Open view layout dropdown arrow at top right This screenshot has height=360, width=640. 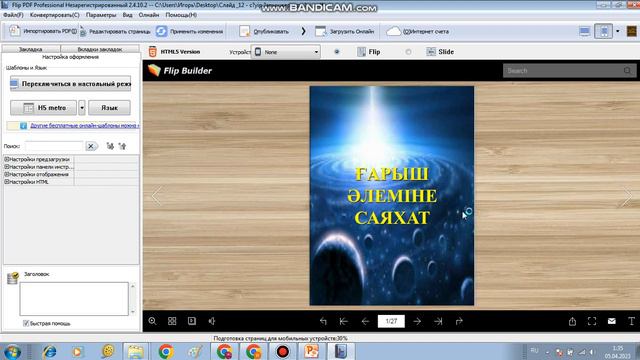(x=618, y=31)
